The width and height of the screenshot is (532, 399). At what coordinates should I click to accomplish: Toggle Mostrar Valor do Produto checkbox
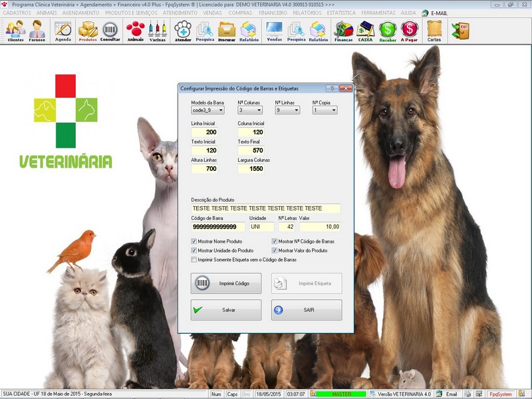tap(274, 251)
